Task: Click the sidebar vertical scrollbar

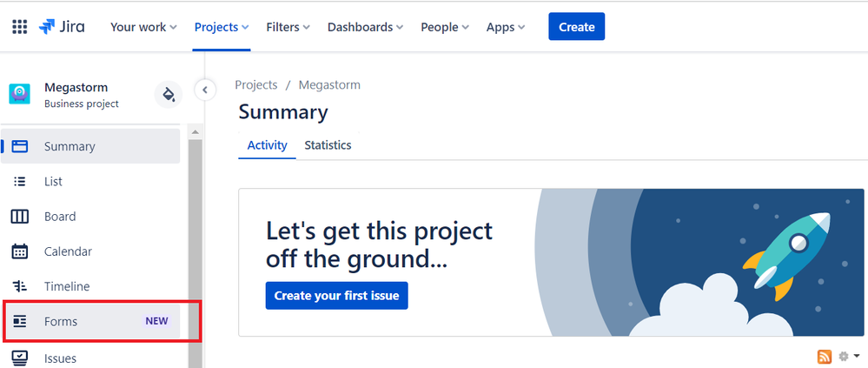Action: click(x=195, y=253)
